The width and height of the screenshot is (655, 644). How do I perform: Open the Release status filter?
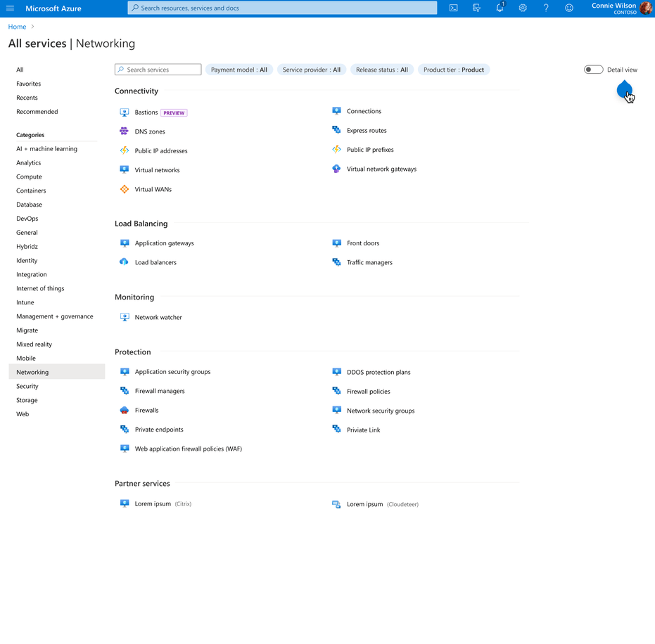pos(381,70)
